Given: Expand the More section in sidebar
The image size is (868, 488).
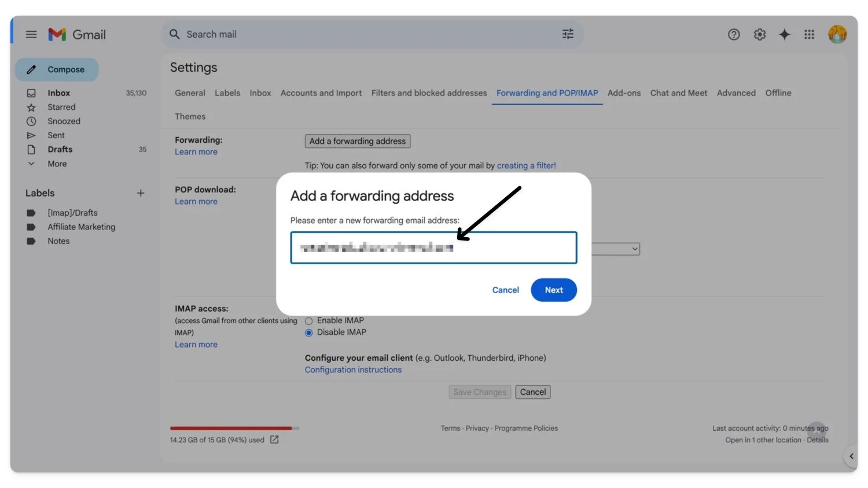Looking at the screenshot, I should point(57,164).
